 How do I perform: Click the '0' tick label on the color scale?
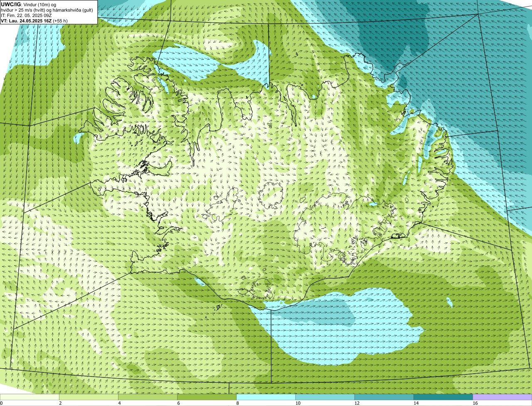(x=1, y=403)
